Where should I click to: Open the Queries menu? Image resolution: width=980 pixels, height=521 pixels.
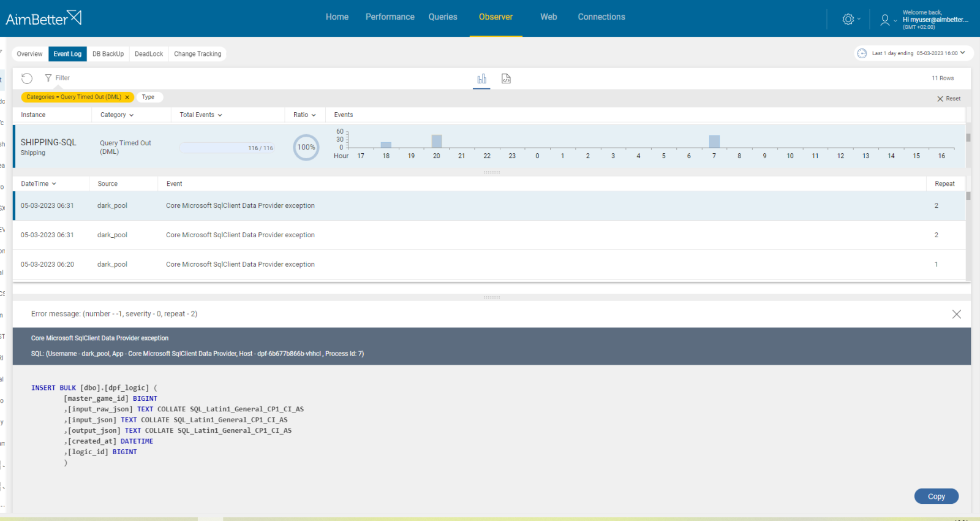coord(443,17)
